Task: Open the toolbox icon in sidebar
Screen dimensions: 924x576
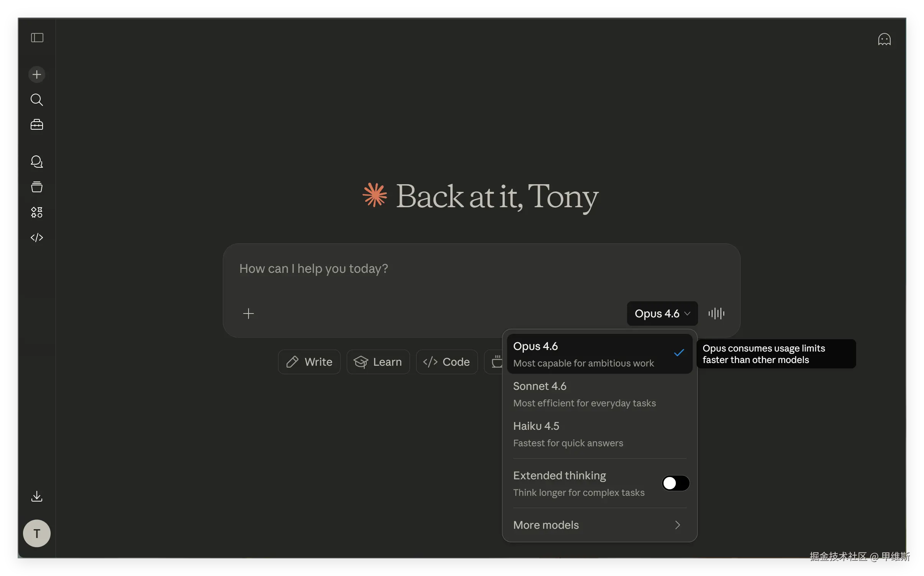Action: tap(37, 125)
